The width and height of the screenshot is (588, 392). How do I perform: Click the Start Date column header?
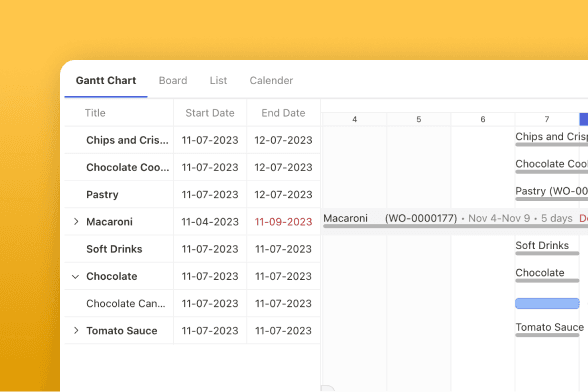pyautogui.click(x=210, y=113)
